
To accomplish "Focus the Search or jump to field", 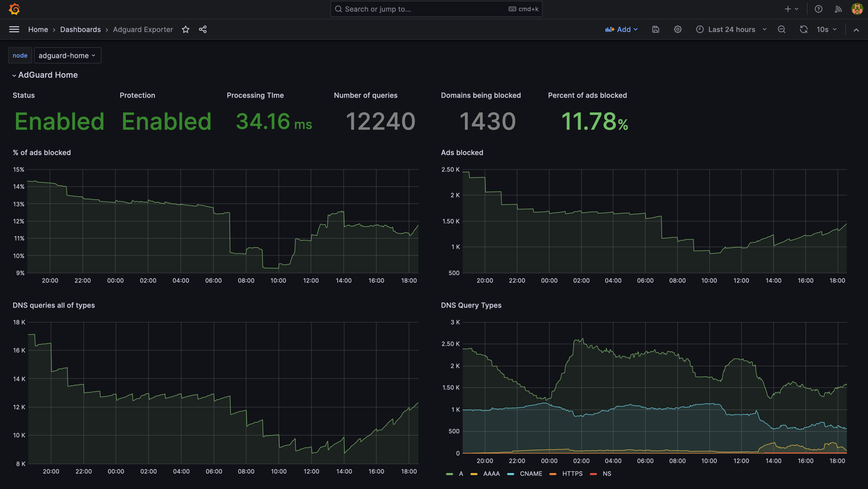I will coord(436,9).
